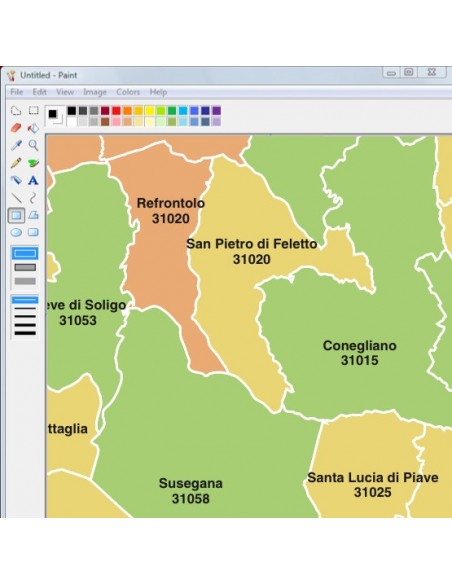The height and width of the screenshot is (584, 452).
Task: Click the Refrontolo label on the map
Action: click(171, 203)
